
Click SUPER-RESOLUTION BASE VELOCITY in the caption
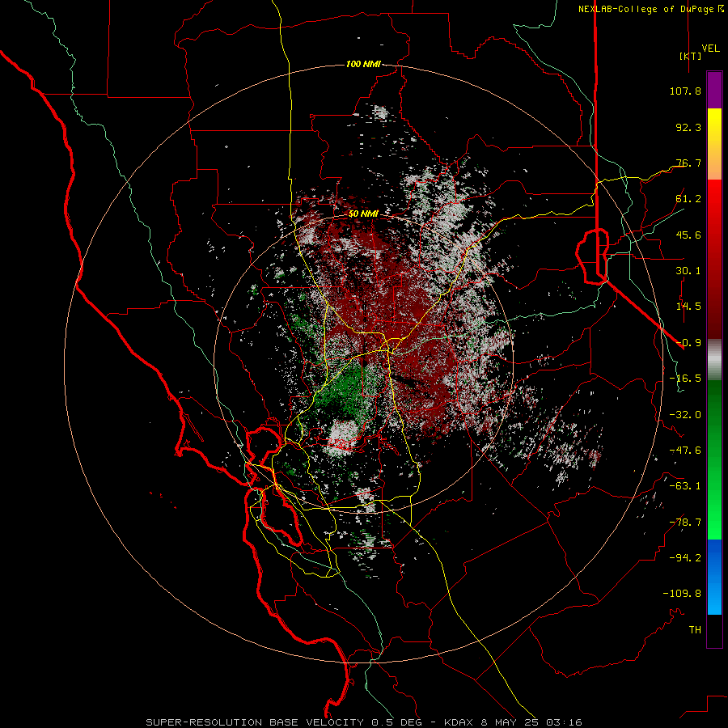[255, 722]
